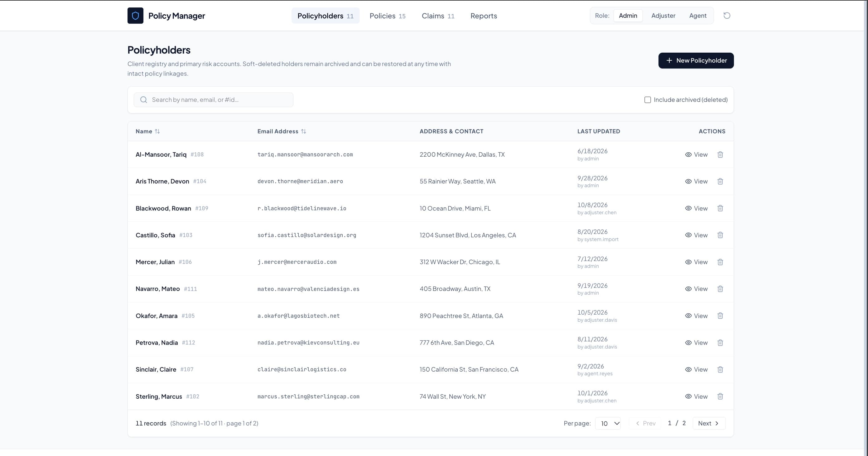Switch role to Agent
Viewport: 868px width, 456px height.
697,16
